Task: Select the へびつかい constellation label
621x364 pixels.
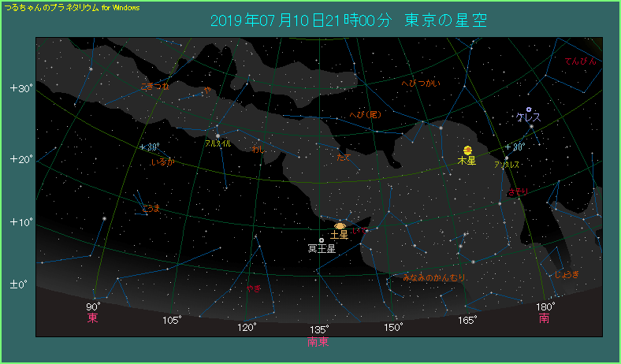Action: [x=421, y=84]
